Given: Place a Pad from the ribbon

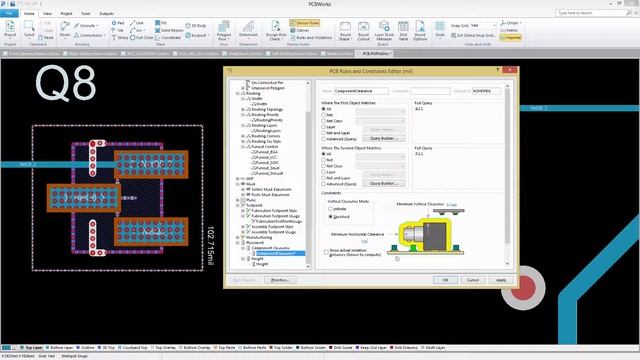Looking at the screenshot, I should pyautogui.click(x=118, y=23).
